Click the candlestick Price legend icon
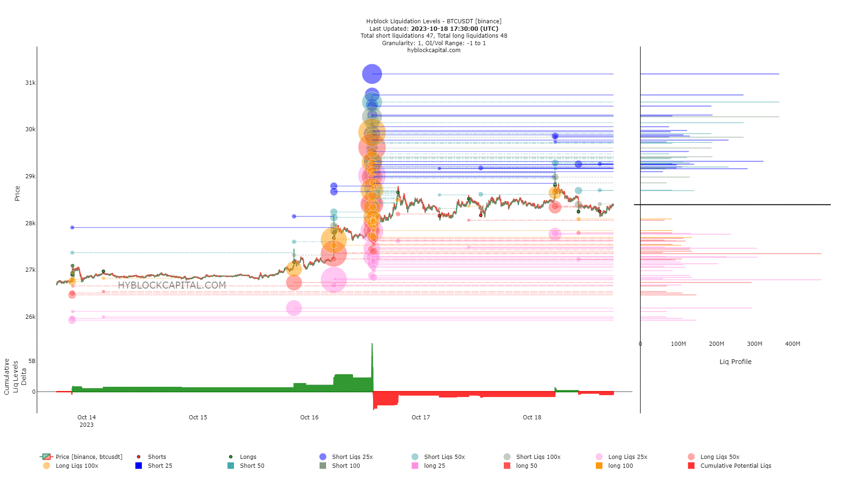 pyautogui.click(x=47, y=457)
